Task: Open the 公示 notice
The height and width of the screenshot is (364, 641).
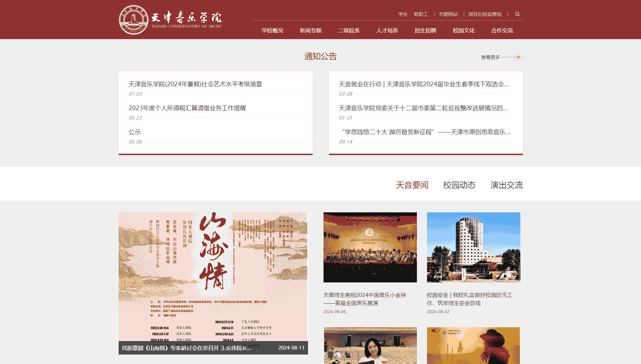Action: (x=135, y=132)
